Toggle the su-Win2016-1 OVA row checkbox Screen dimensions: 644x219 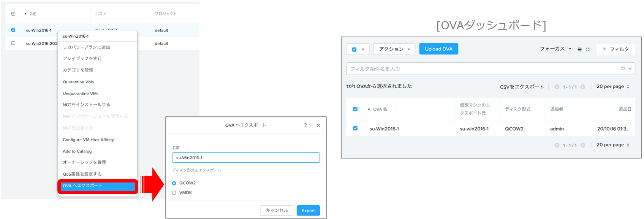355,129
